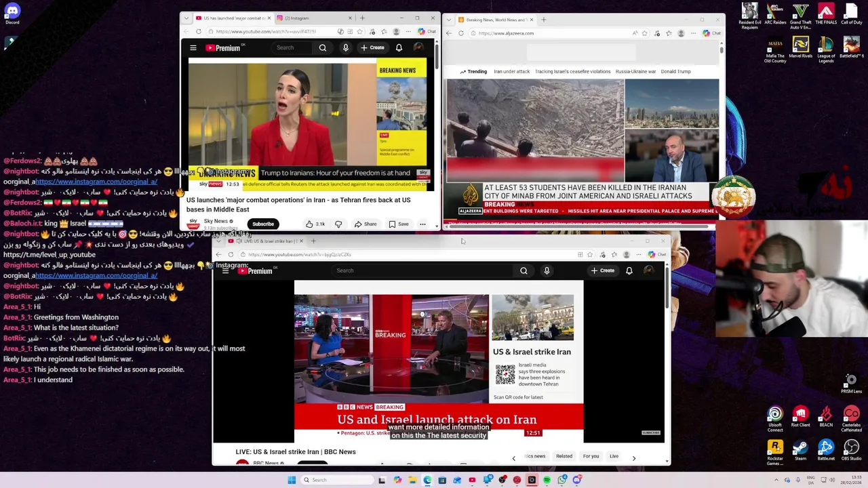Share the Sky News video

366,224
